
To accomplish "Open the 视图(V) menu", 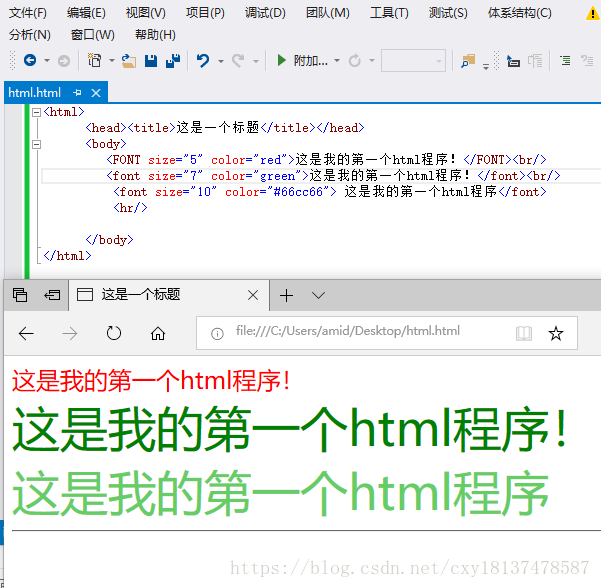I will pos(146,13).
